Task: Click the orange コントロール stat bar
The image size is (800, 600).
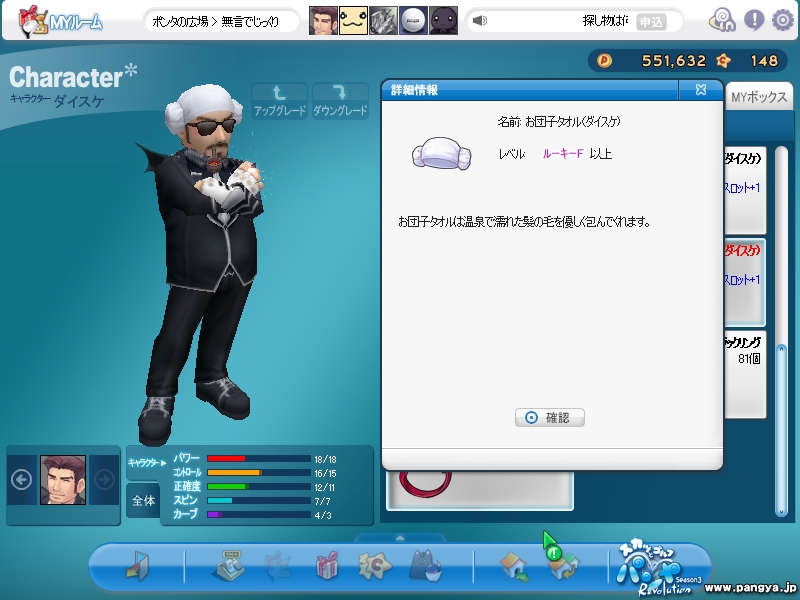Action: [x=259, y=473]
